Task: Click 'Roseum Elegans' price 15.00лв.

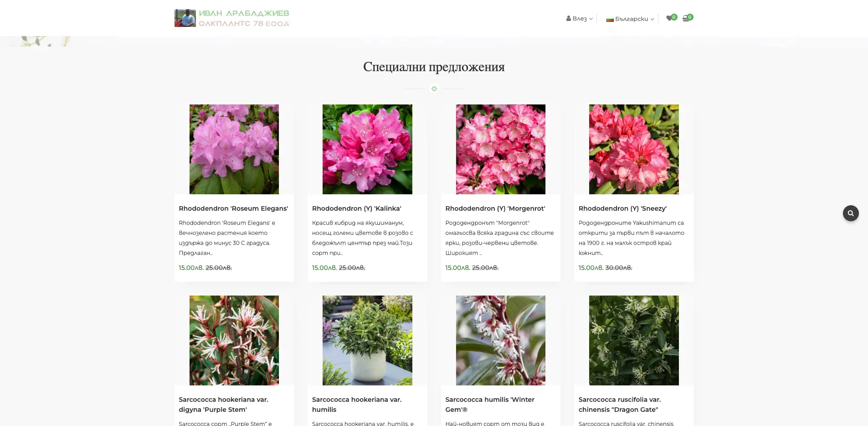Action: click(191, 268)
